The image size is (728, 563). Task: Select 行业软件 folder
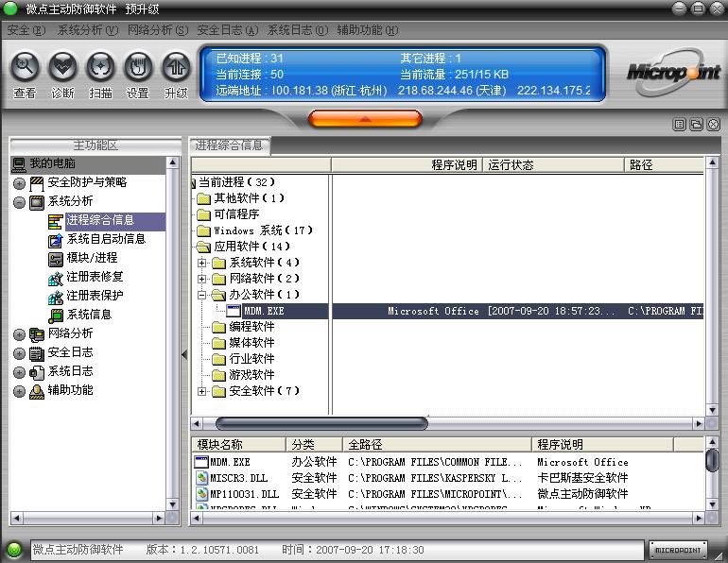243,359
